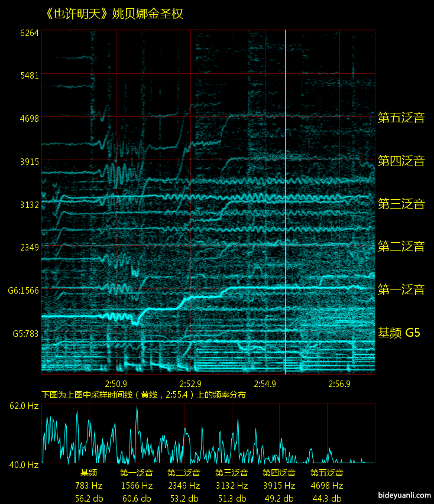Image resolution: width=434 pixels, height=504 pixels.
Task: Click the yellow caption describing the sampling line
Action: click(x=144, y=394)
